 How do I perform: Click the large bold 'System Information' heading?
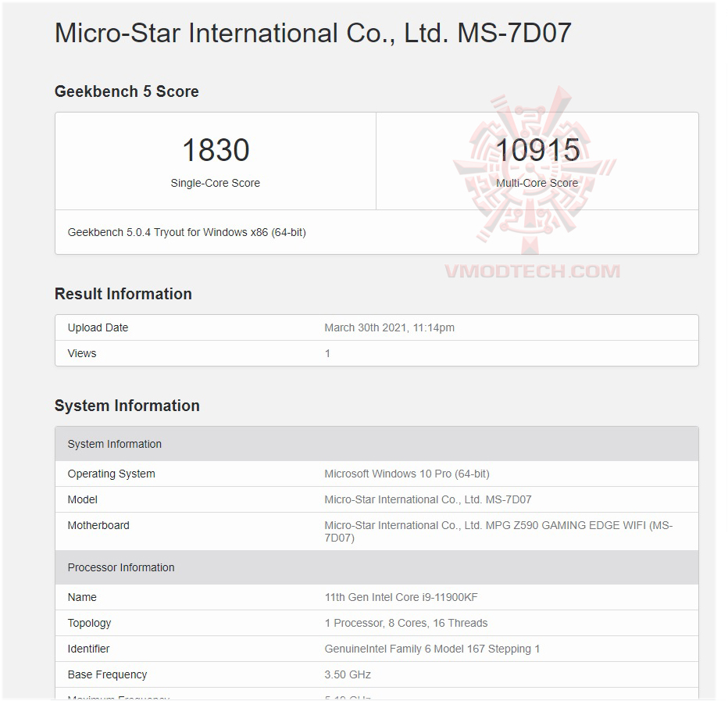(127, 406)
